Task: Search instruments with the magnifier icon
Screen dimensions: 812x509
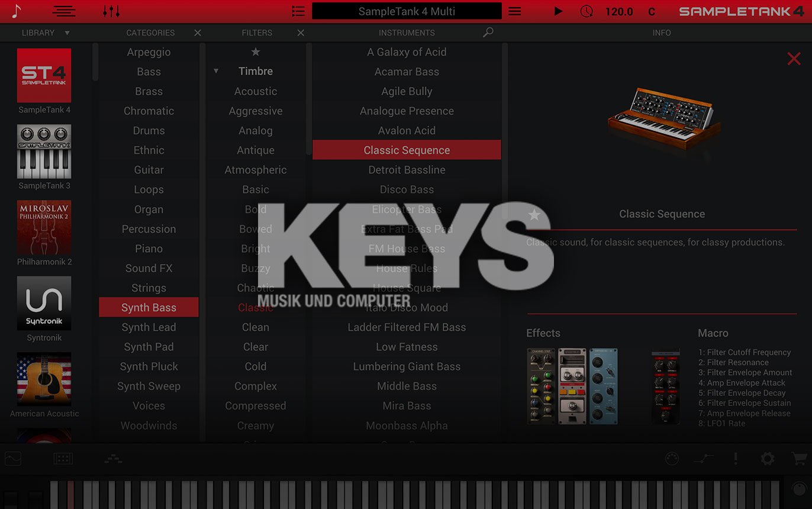Action: [x=488, y=33]
